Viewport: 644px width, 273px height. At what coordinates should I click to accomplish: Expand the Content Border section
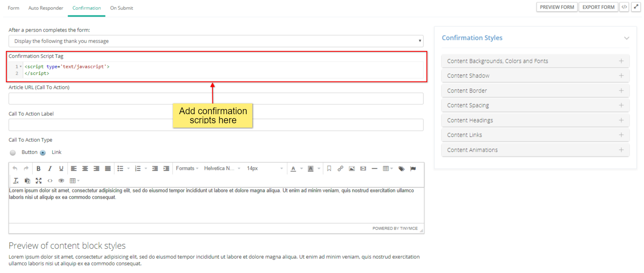coord(535,90)
